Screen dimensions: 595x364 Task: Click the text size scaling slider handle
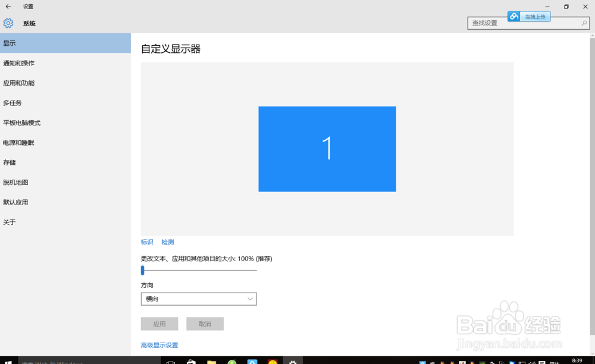[x=142, y=270]
